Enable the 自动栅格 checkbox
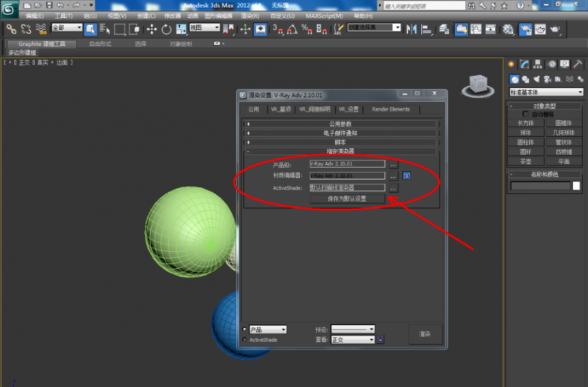The height and width of the screenshot is (387, 588). [x=525, y=114]
